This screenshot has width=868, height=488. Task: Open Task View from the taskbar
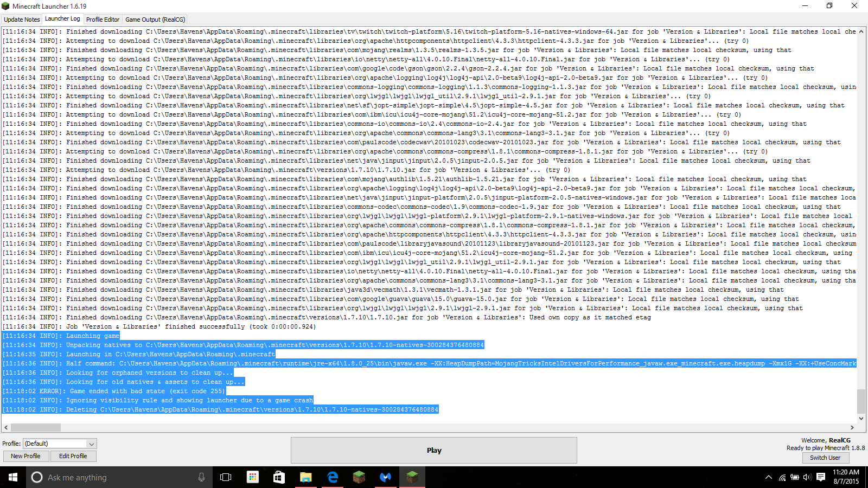pos(226,477)
